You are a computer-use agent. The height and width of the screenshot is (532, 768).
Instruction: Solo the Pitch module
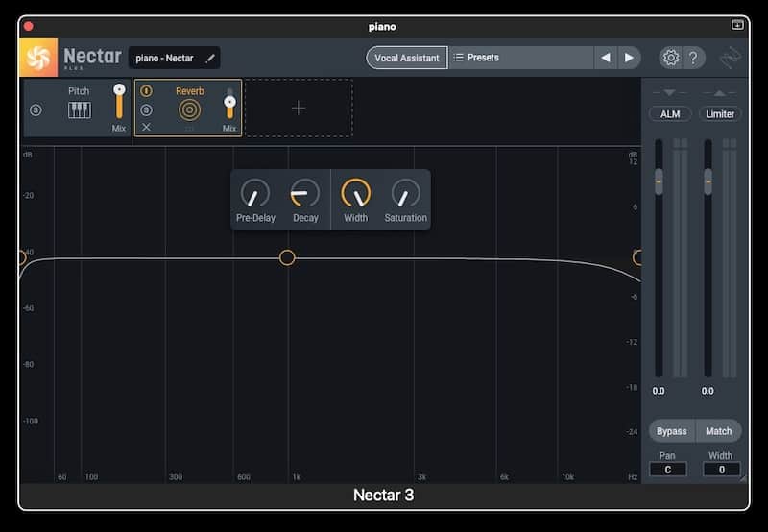coord(36,109)
